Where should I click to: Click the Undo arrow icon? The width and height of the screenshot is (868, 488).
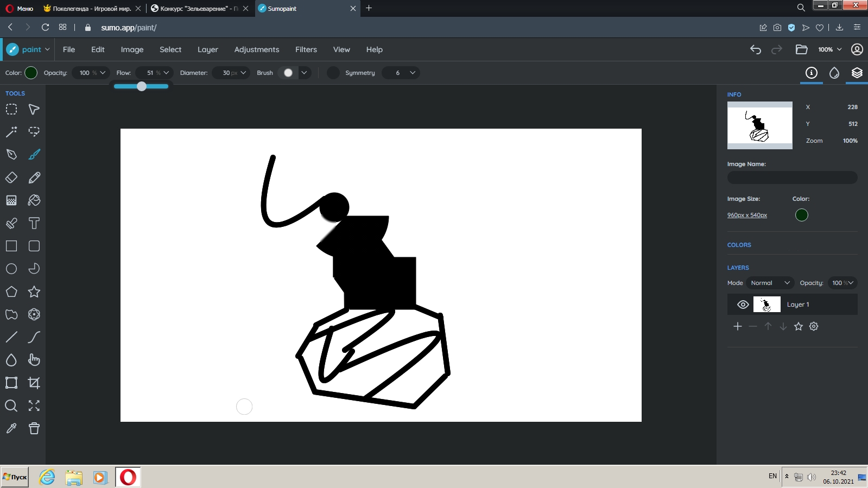(755, 49)
